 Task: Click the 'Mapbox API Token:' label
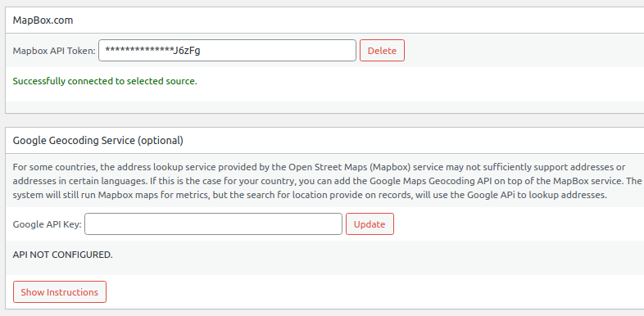[54, 51]
